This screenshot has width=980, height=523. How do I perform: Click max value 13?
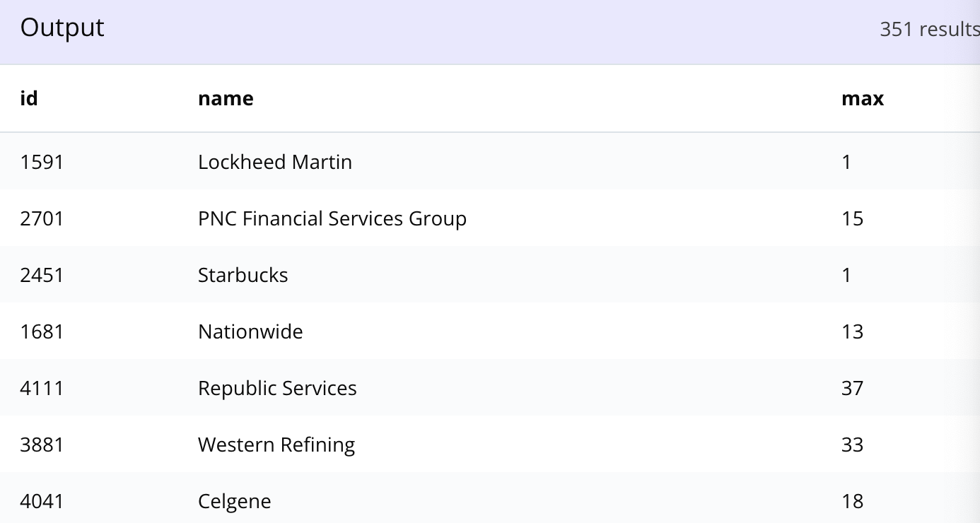point(853,331)
